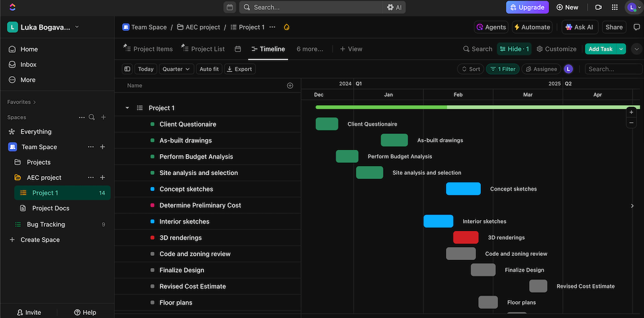Toggle the Assignee filter in the toolbar
This screenshot has height=318, width=644.
(541, 69)
